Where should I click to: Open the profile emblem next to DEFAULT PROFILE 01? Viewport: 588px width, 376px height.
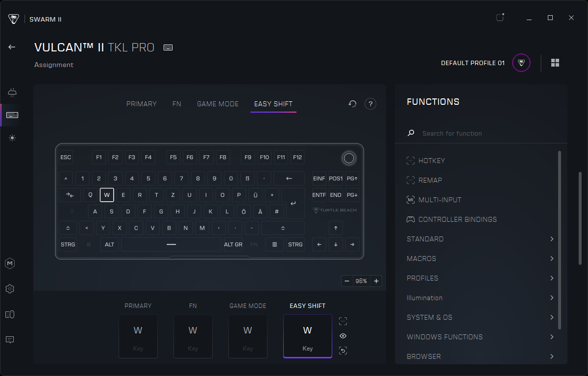coord(521,63)
